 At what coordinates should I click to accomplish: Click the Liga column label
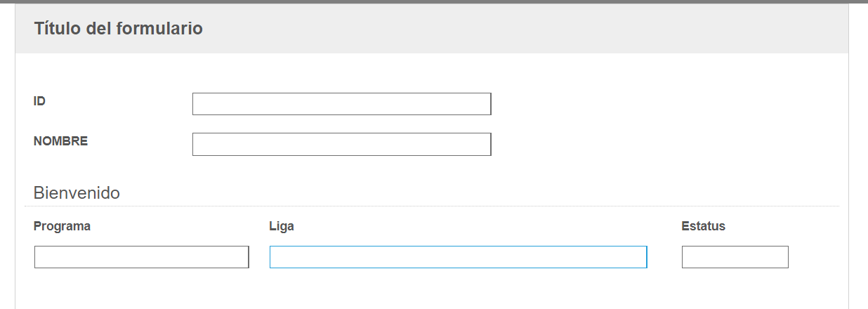click(282, 227)
